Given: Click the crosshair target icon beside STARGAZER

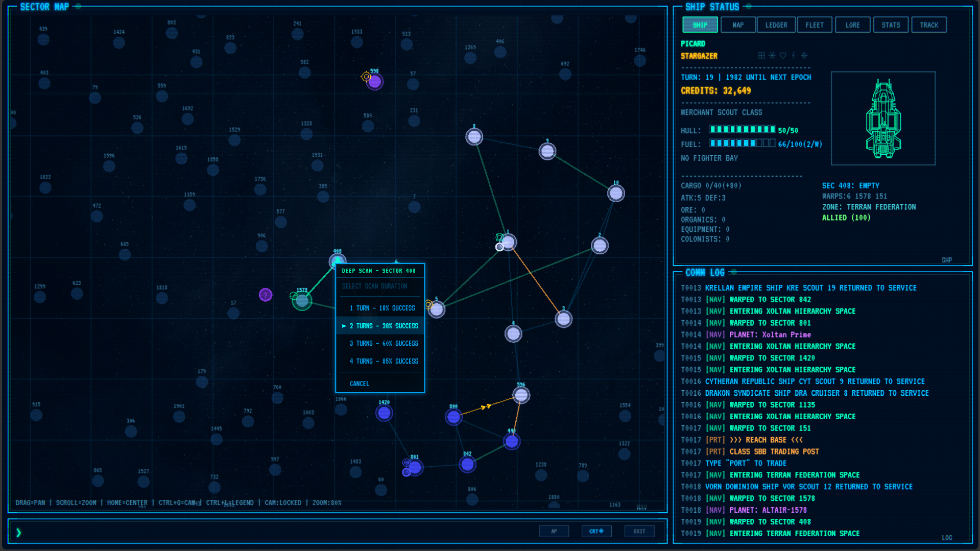Looking at the screenshot, I should click(x=804, y=56).
